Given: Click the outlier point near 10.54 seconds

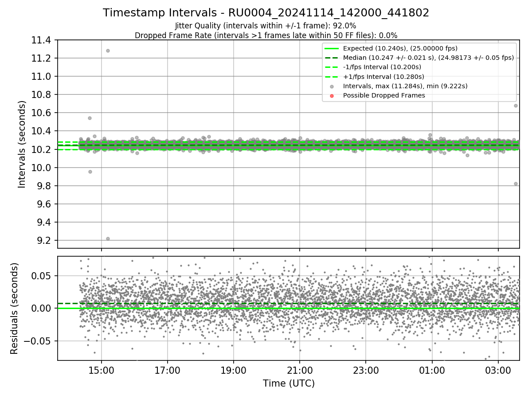Looking at the screenshot, I should pos(90,118).
